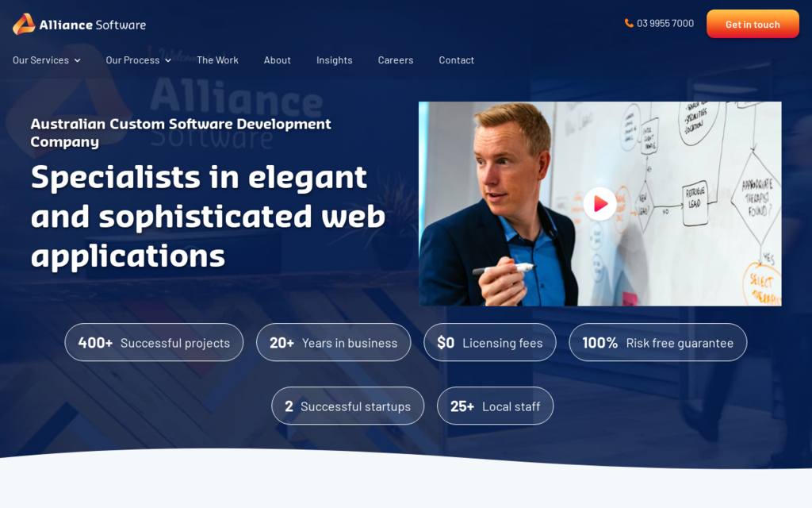
Task: Call 03 9955 7000 via the header link
Action: coord(665,24)
